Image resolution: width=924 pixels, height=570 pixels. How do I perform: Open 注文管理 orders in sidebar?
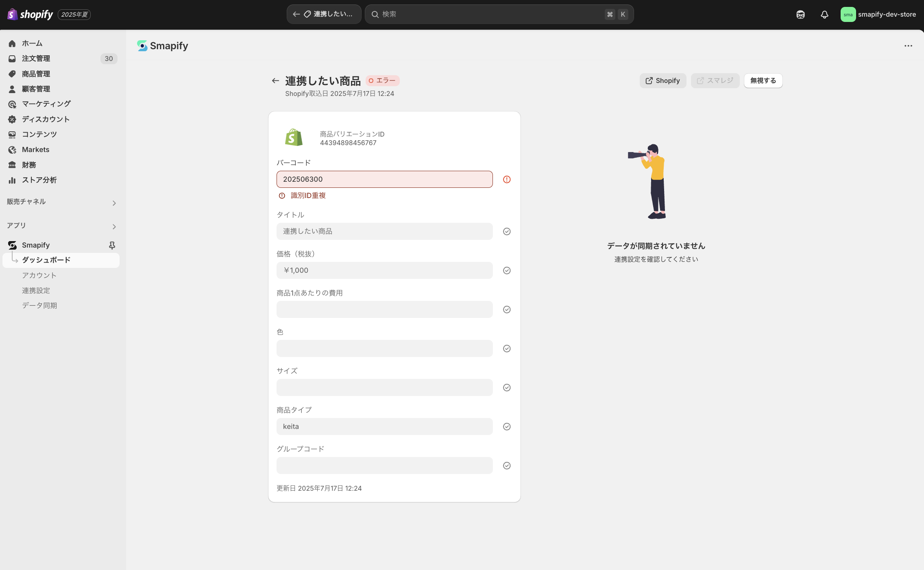click(36, 59)
